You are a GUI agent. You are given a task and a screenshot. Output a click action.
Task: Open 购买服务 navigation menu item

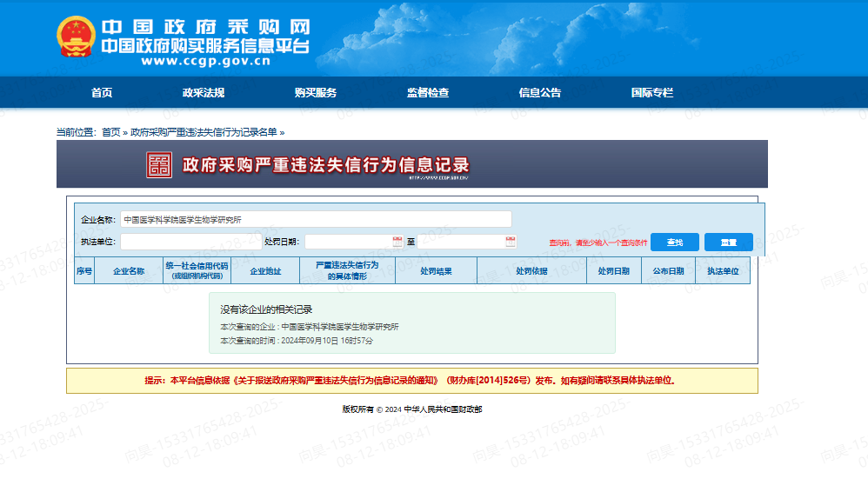[x=316, y=92]
